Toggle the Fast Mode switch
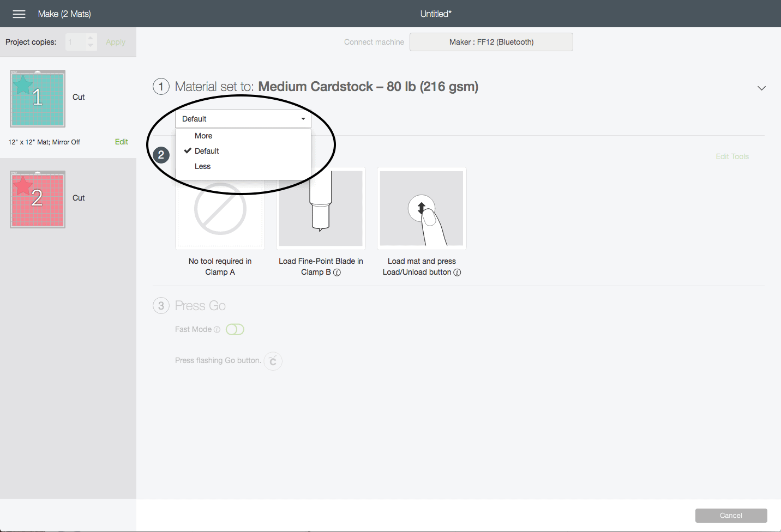The image size is (781, 532). (235, 329)
